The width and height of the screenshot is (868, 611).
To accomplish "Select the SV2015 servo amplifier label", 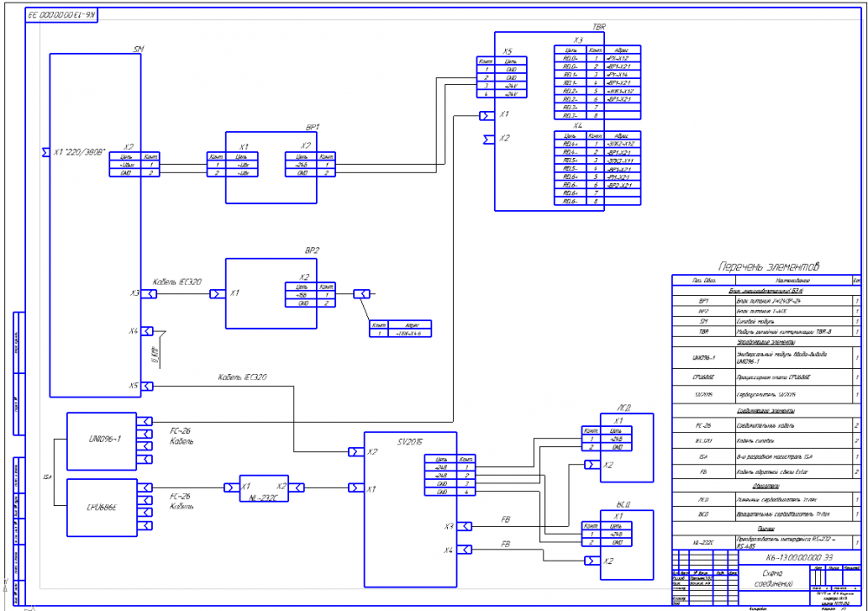I will (410, 443).
